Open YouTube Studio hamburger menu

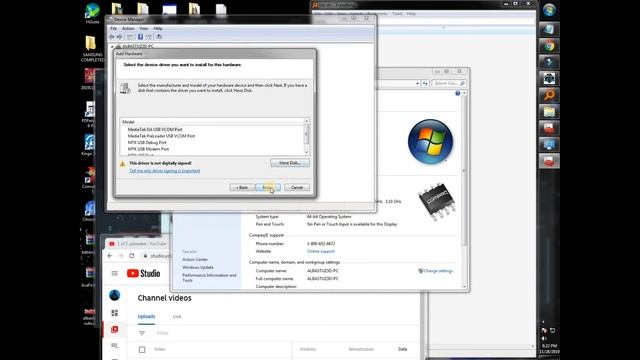115,273
